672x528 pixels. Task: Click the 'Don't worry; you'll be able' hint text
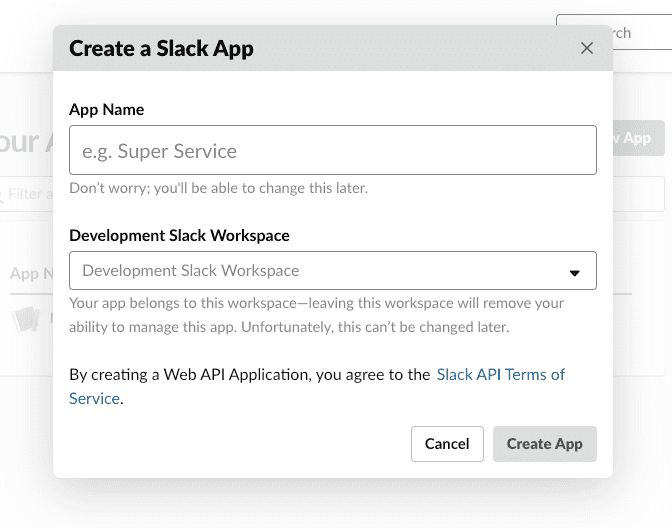tap(219, 188)
